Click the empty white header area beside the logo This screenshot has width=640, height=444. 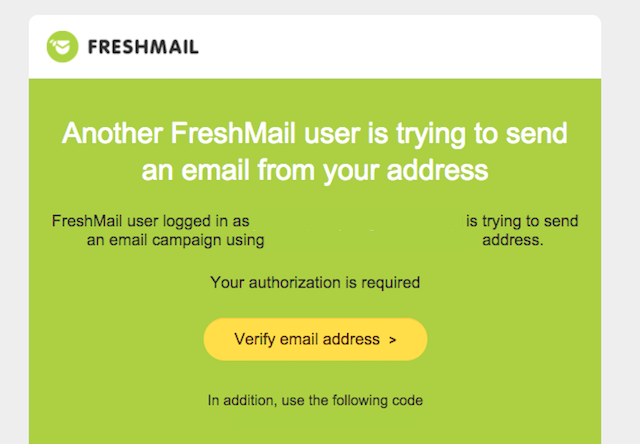(400, 47)
